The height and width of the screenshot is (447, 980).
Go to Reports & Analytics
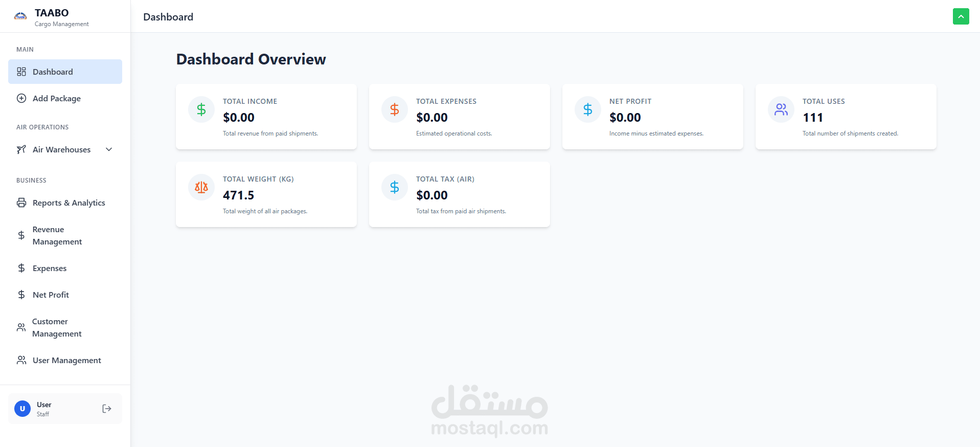(x=65, y=203)
